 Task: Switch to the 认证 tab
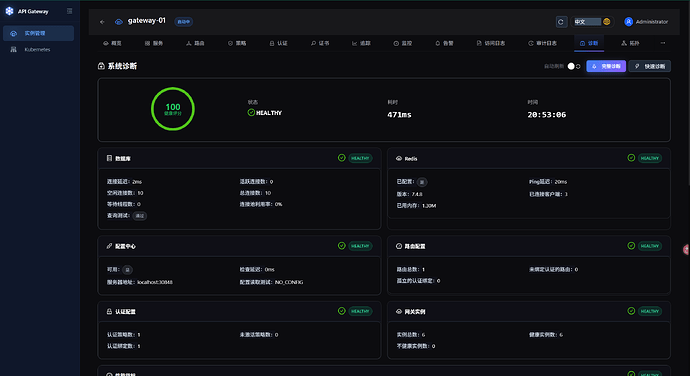[279, 43]
